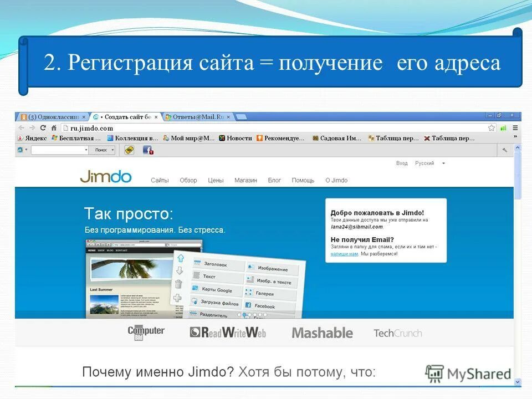532x399 pixels.
Task: Click the lana24@sibmail.com email text
Action: 356,227
